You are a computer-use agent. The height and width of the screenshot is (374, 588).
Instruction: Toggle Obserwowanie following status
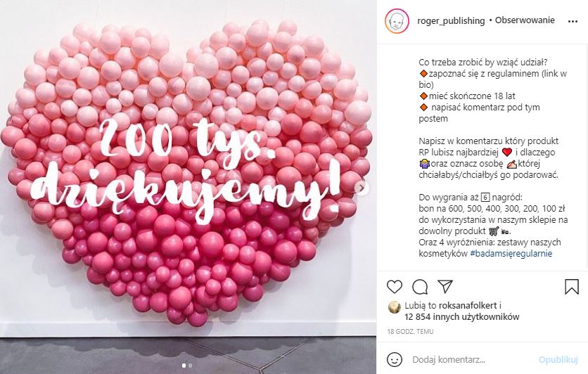pyautogui.click(x=525, y=20)
